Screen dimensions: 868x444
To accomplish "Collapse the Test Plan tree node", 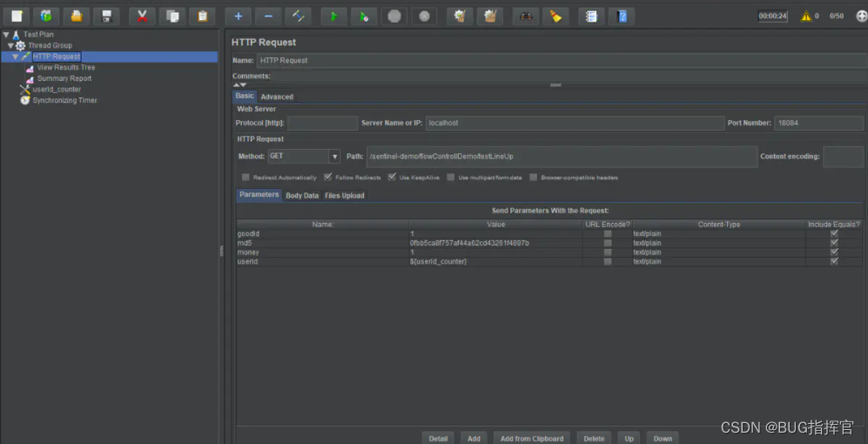I will pos(5,35).
